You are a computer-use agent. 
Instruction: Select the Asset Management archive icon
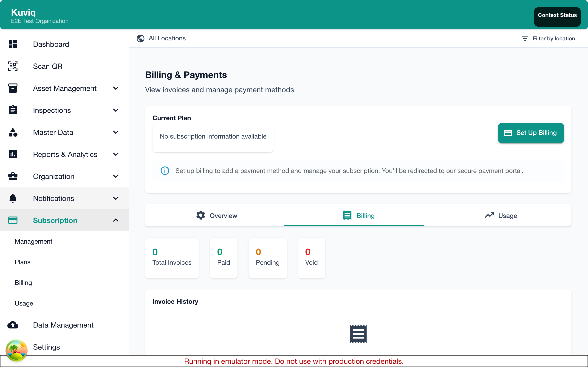(x=13, y=88)
